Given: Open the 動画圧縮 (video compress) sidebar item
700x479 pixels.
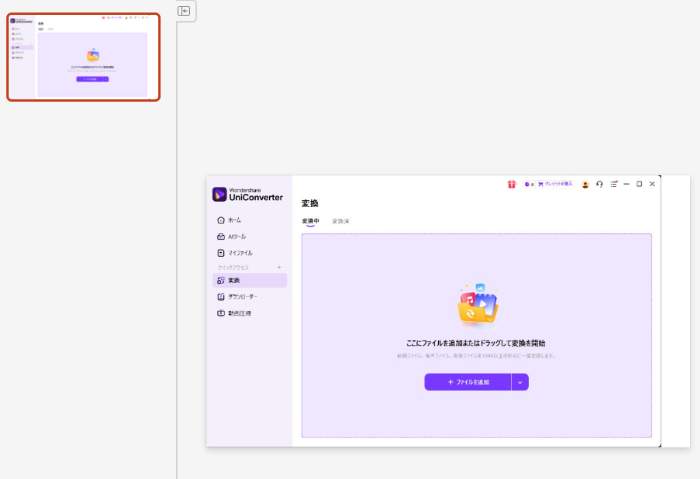Looking at the screenshot, I should [x=238, y=313].
